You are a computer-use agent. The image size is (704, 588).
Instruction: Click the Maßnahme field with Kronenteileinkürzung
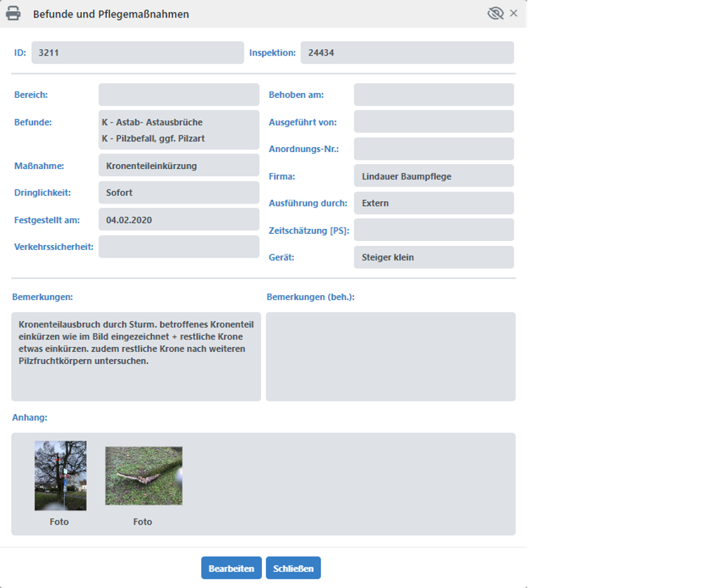pos(179,166)
